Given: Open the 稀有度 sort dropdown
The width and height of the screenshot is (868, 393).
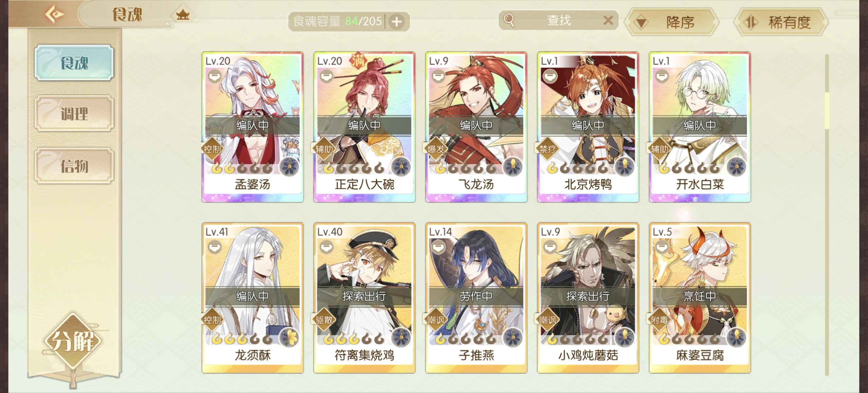Looking at the screenshot, I should pos(781,22).
